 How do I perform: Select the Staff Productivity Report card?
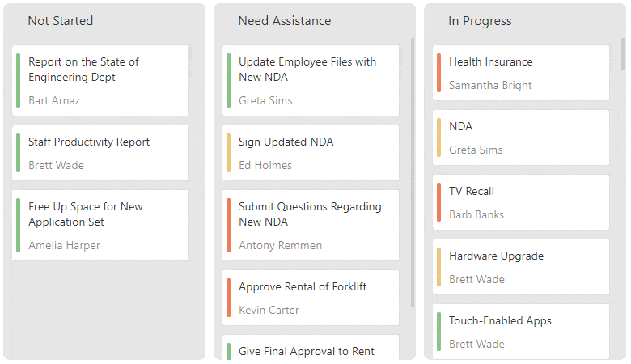(100, 153)
